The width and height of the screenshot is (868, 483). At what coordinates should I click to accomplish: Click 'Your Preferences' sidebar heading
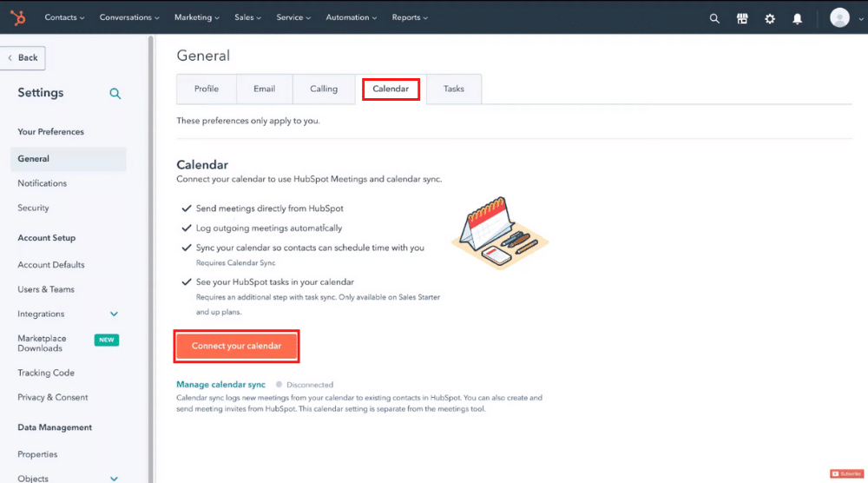(51, 132)
